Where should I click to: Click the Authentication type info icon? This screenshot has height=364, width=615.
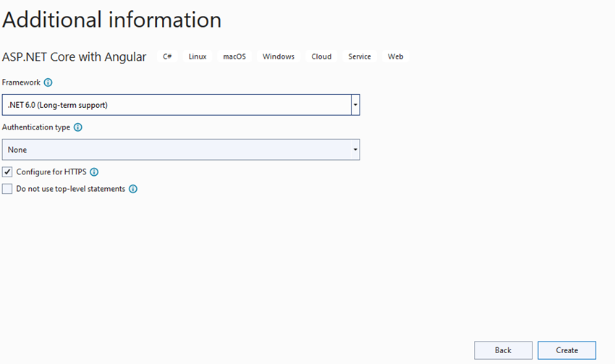[x=78, y=127]
